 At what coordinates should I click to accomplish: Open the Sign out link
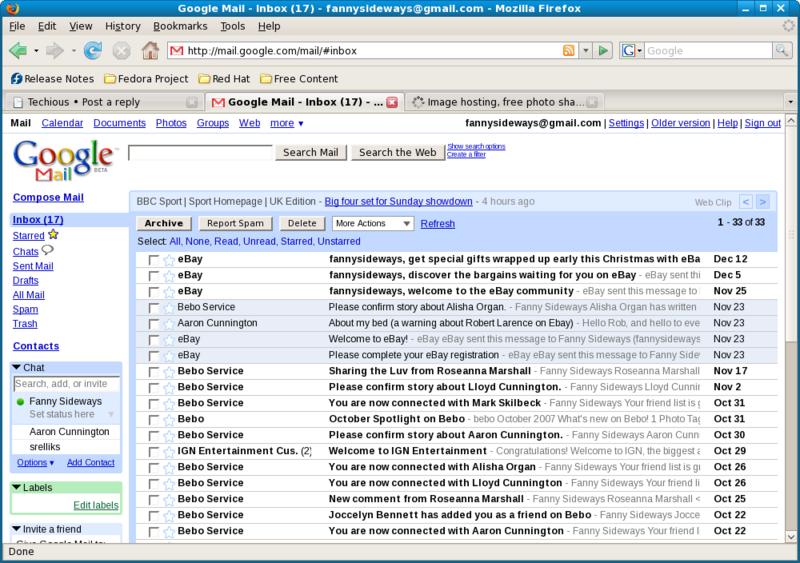click(763, 123)
